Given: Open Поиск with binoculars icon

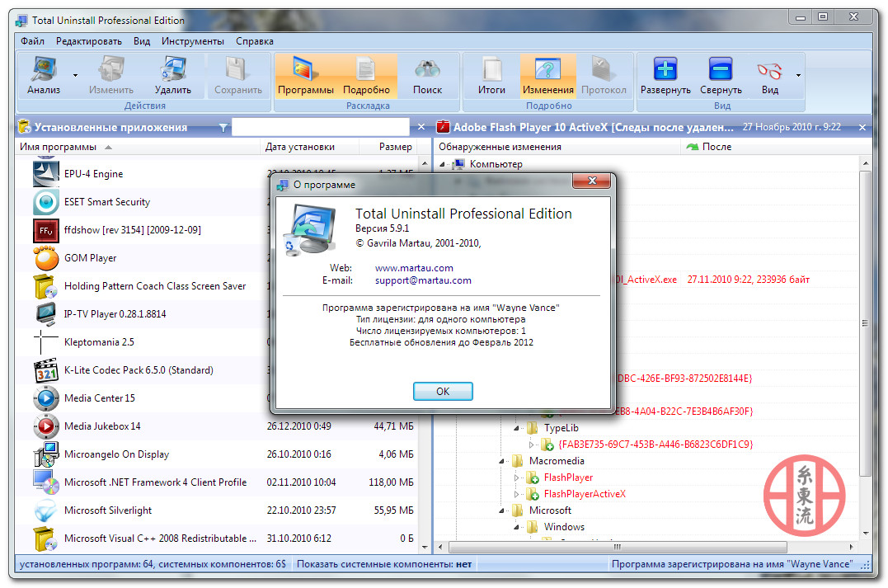Looking at the screenshot, I should 427,75.
